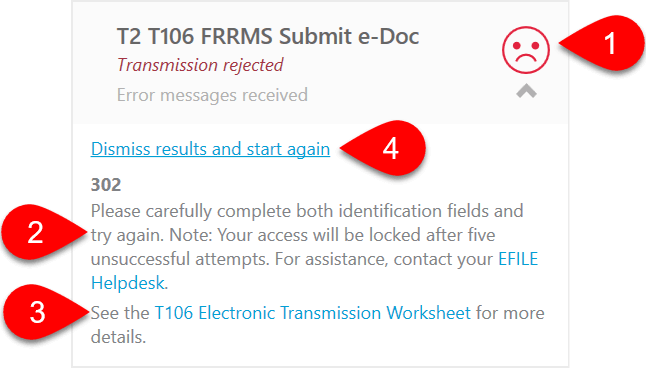The height and width of the screenshot is (368, 646).
Task: Select the T2 T106 FRRMS Submit e-Doc title
Action: 268,36
